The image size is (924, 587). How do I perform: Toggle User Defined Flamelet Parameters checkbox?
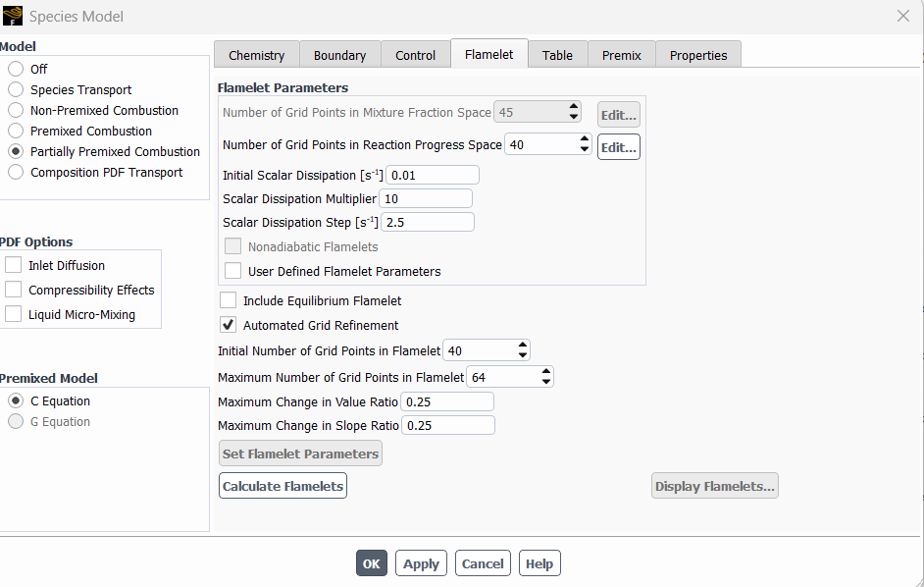tap(232, 271)
